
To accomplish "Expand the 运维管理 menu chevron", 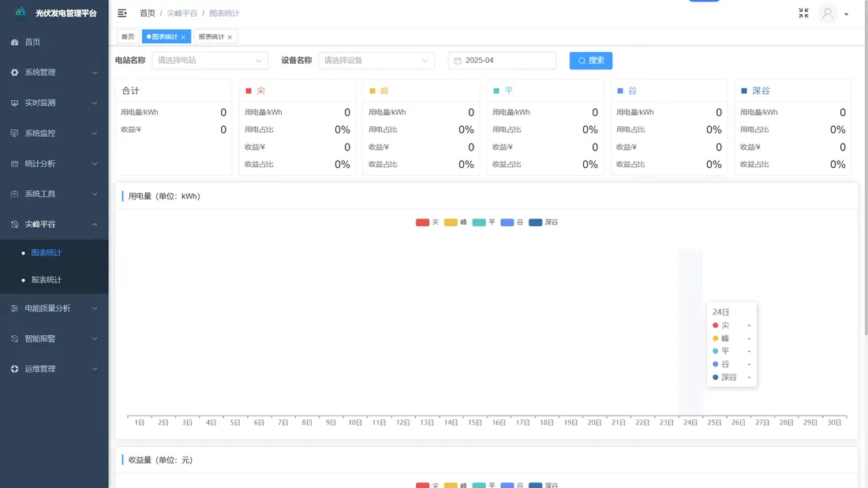I will tap(95, 369).
